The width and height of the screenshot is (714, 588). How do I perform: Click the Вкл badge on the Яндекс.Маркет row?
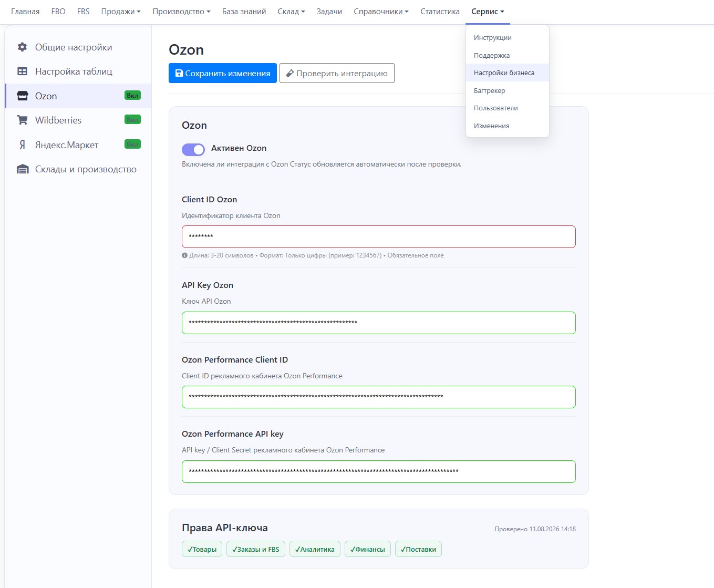(x=132, y=145)
